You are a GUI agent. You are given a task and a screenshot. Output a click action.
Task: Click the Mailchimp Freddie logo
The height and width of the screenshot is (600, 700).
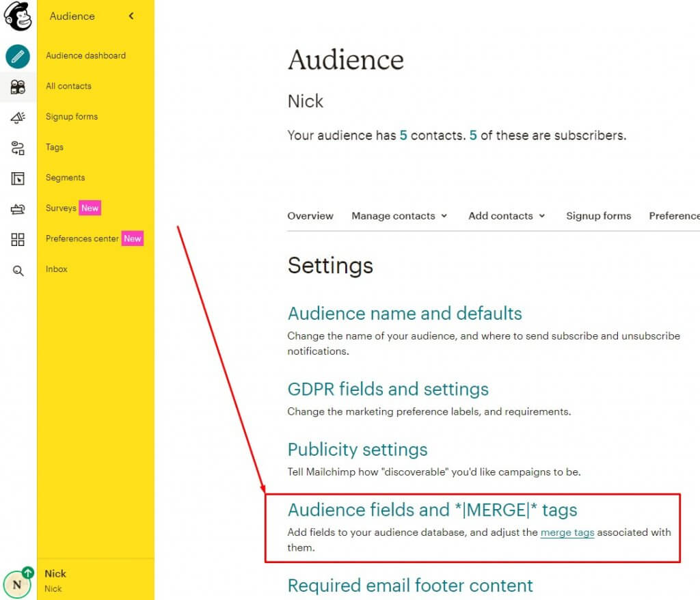pos(18,17)
